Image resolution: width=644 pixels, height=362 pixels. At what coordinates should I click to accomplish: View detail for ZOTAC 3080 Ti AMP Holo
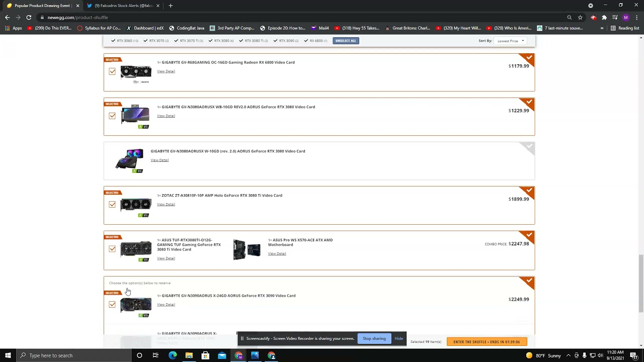(x=166, y=204)
